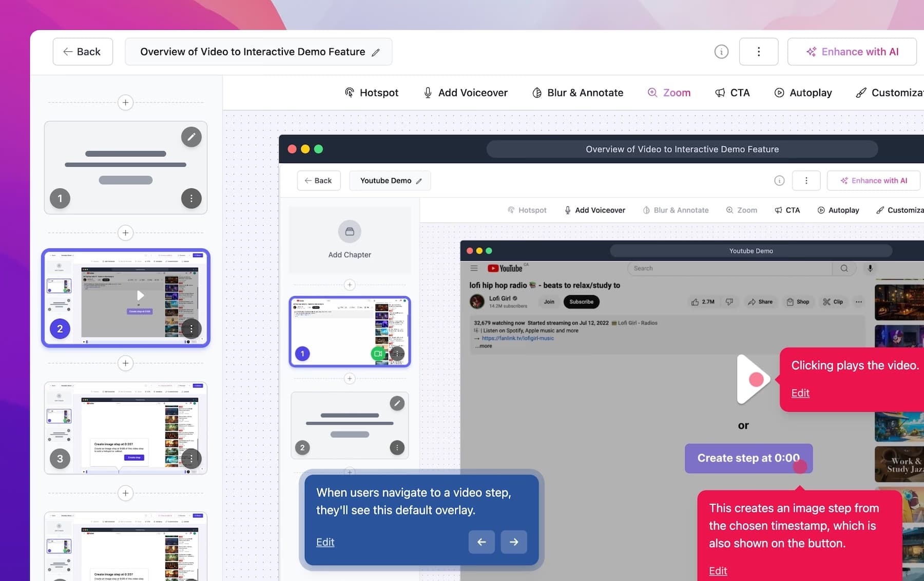The height and width of the screenshot is (581, 924).
Task: Click the video camera icon on nested step 1
Action: 378,354
